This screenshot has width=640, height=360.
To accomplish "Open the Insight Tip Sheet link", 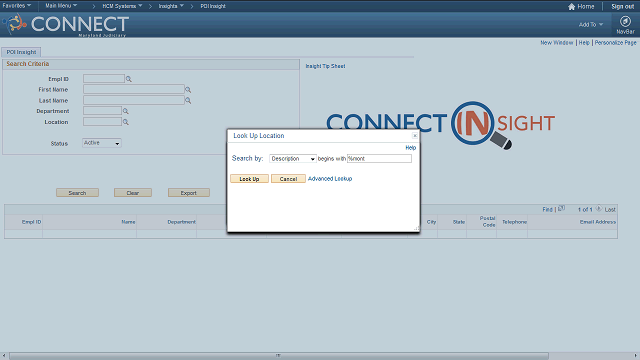I will pos(325,66).
